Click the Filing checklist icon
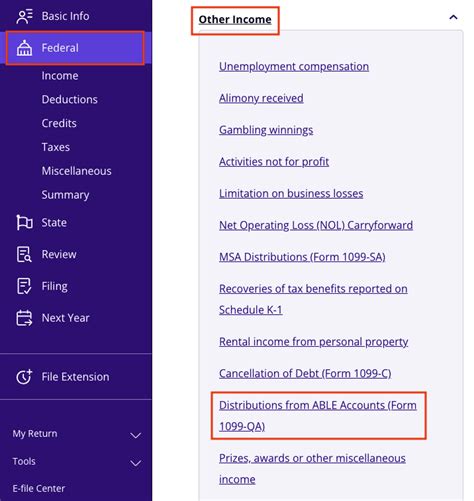Screen dimensions: 474x501 [24, 286]
